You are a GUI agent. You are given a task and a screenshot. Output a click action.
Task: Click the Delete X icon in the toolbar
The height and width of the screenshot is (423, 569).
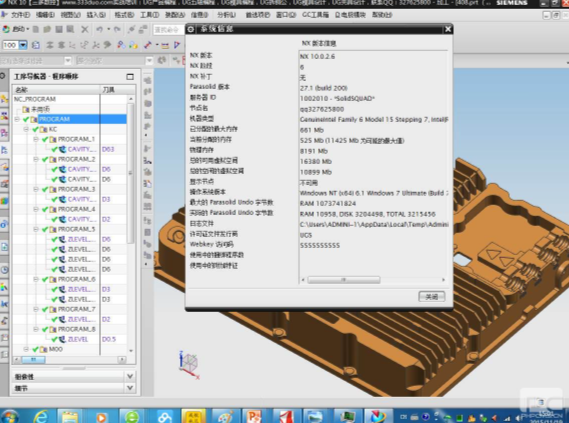tap(85, 29)
